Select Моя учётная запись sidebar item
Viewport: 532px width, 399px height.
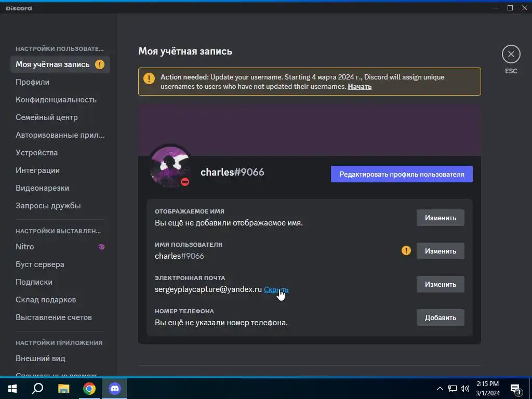tap(60, 64)
